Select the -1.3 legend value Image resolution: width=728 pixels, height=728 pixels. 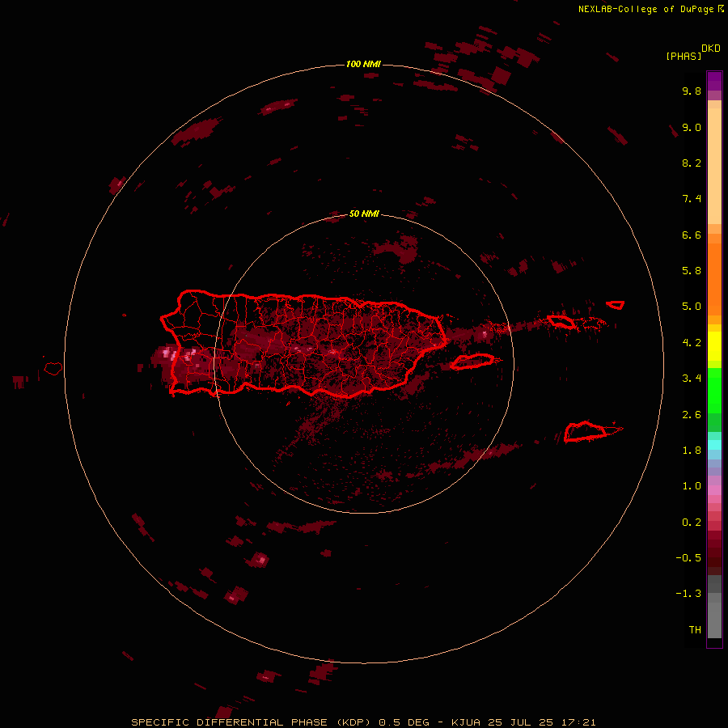coord(688,594)
